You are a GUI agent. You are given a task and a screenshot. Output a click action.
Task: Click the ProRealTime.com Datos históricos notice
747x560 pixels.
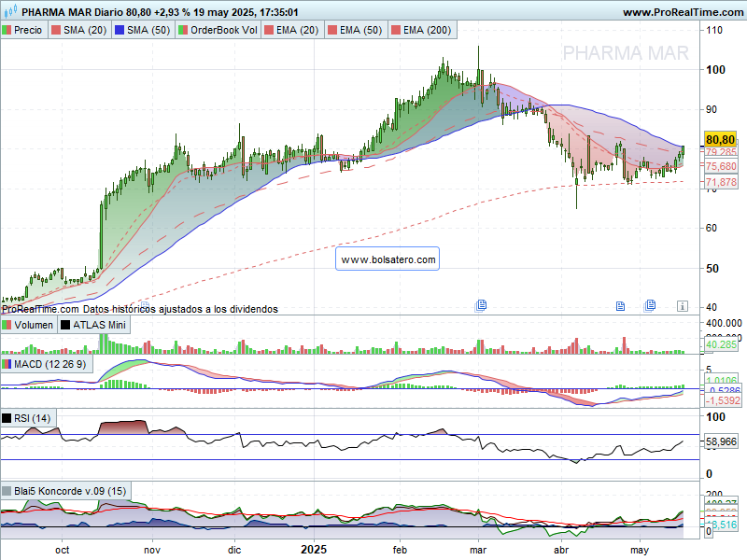pyautogui.click(x=139, y=309)
